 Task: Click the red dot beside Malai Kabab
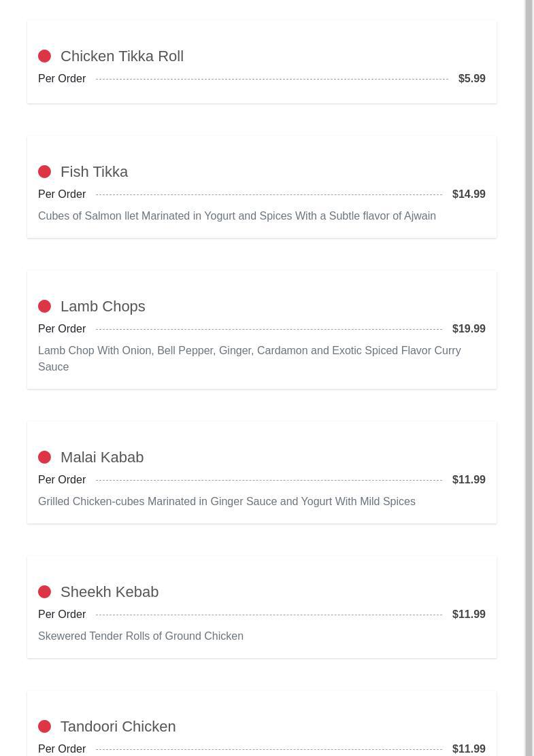pyautogui.click(x=44, y=458)
